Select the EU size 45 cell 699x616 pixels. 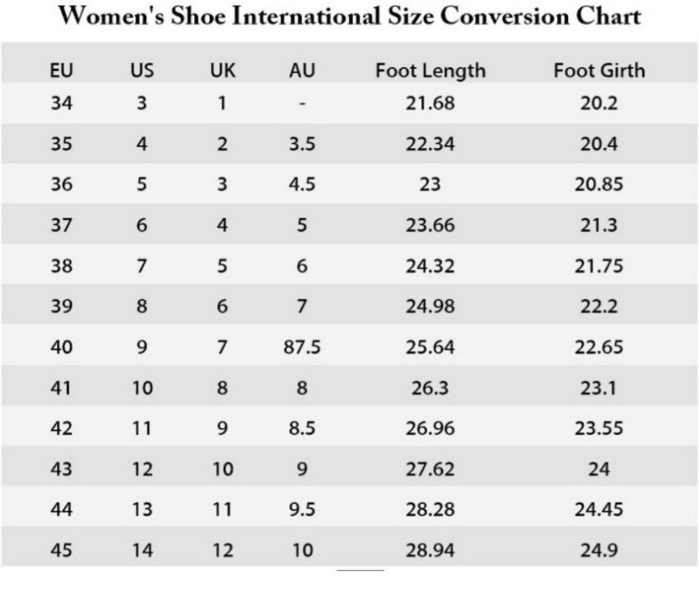61,551
